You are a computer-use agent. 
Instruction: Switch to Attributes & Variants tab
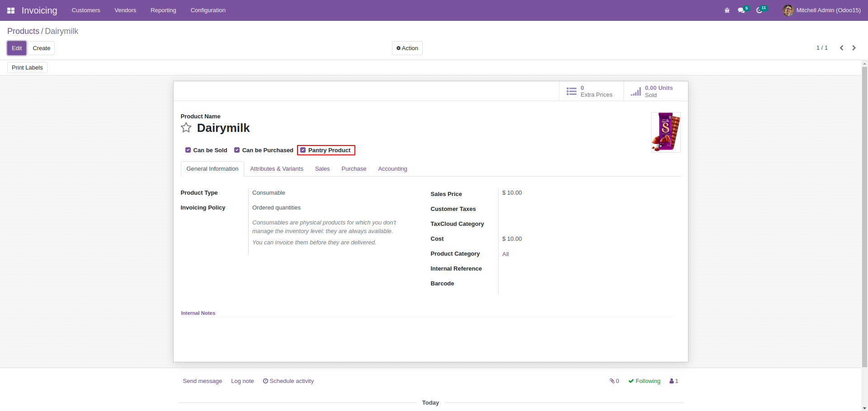(x=277, y=169)
